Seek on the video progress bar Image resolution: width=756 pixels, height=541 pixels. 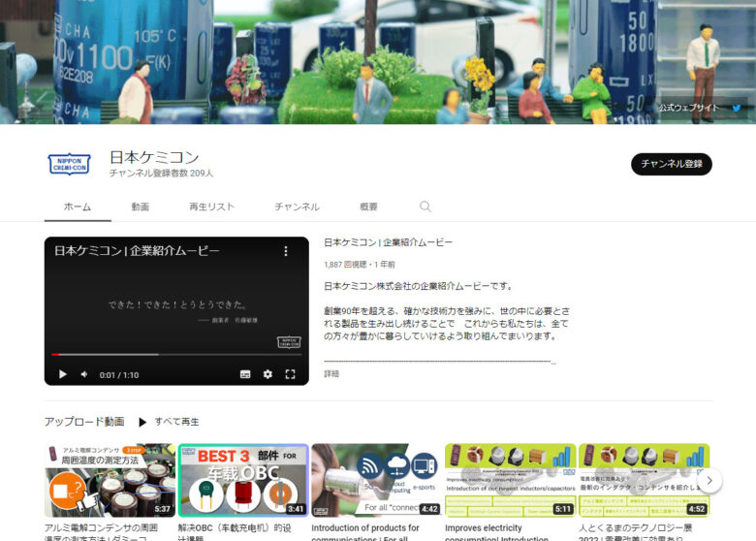[176, 355]
